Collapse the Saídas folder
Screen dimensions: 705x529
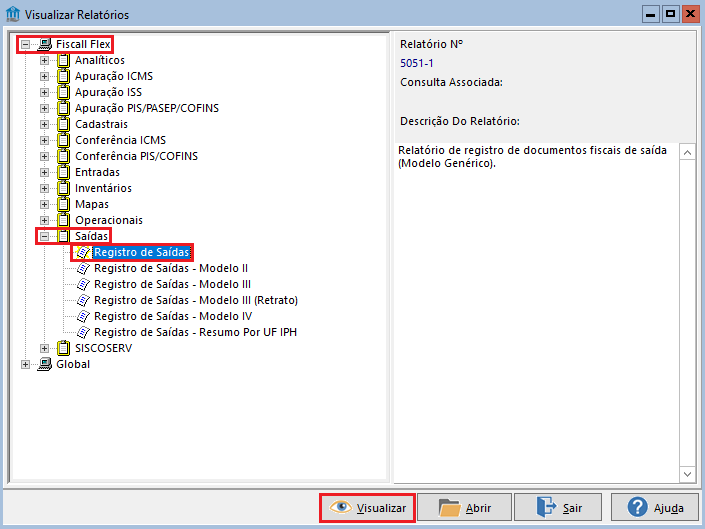coord(44,236)
